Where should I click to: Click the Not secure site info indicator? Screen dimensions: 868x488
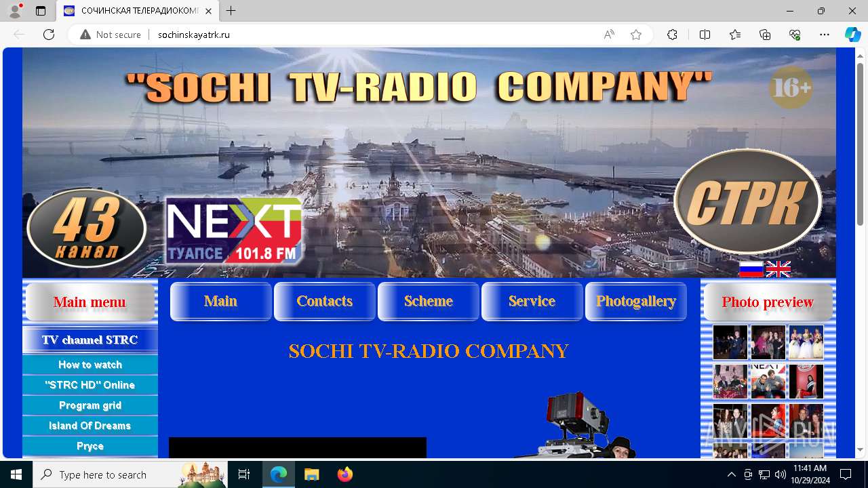tap(111, 35)
